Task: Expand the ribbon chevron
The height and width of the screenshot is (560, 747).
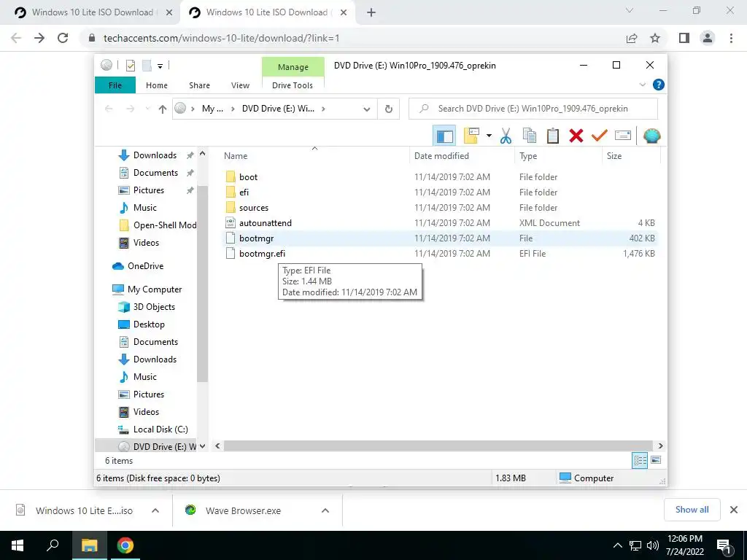Action: coord(642,85)
